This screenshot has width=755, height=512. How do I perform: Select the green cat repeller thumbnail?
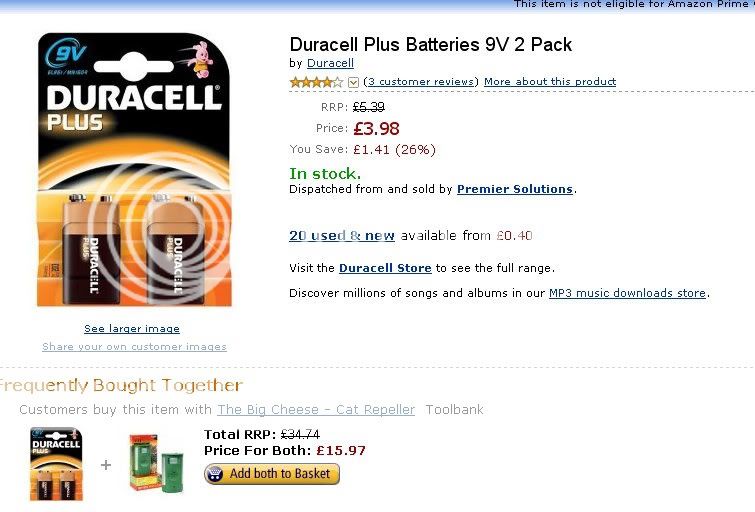156,463
